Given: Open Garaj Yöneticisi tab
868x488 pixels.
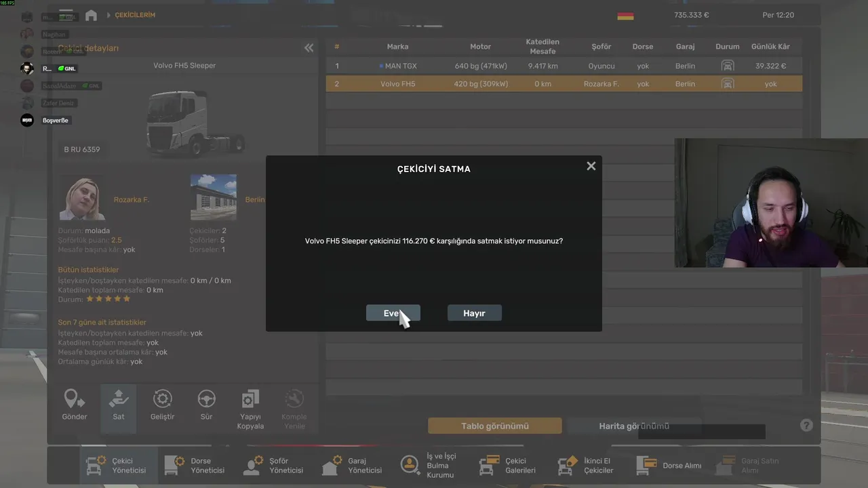Looking at the screenshot, I should point(355,466).
